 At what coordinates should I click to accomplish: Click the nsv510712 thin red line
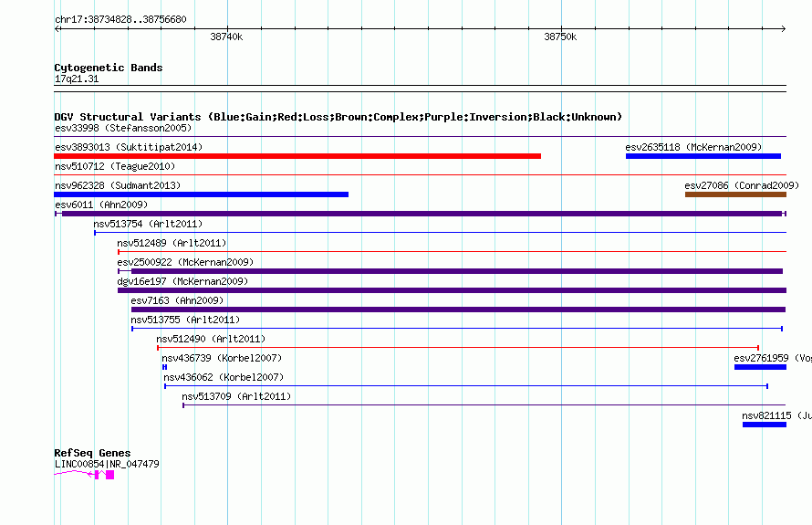[420, 175]
